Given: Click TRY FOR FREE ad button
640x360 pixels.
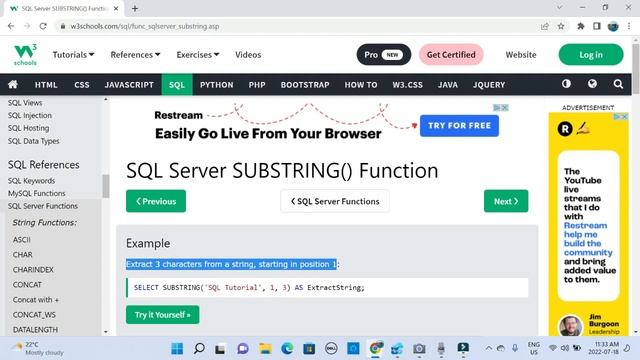Looking at the screenshot, I should click(459, 126).
